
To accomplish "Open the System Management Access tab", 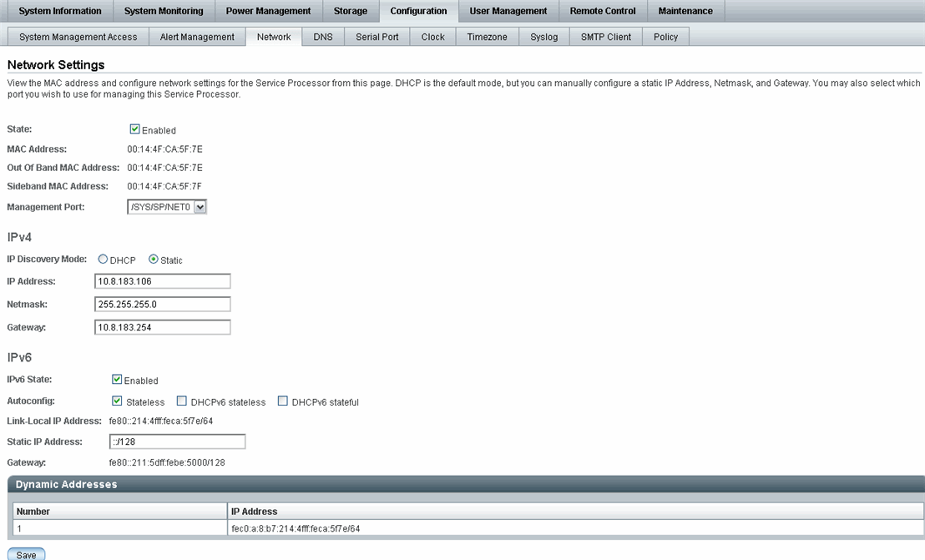I will [x=78, y=37].
